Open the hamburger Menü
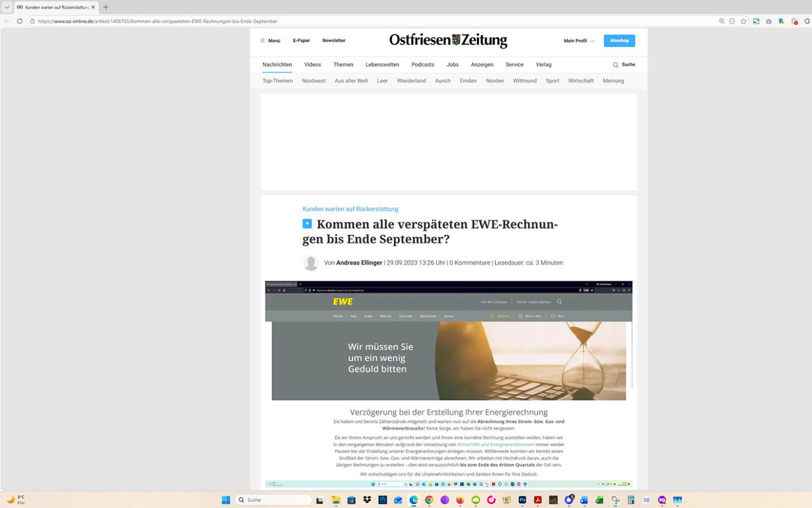The image size is (812, 508). click(x=270, y=40)
